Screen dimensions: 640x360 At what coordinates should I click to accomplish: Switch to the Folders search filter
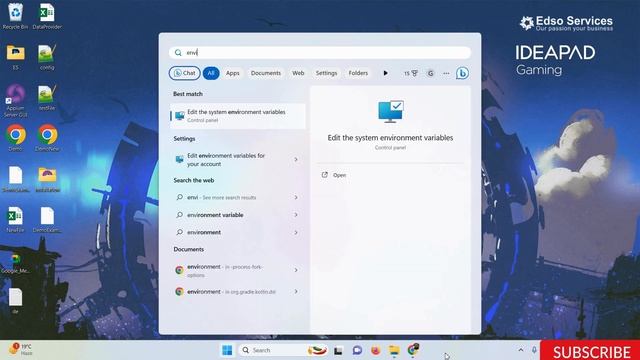[x=358, y=73]
